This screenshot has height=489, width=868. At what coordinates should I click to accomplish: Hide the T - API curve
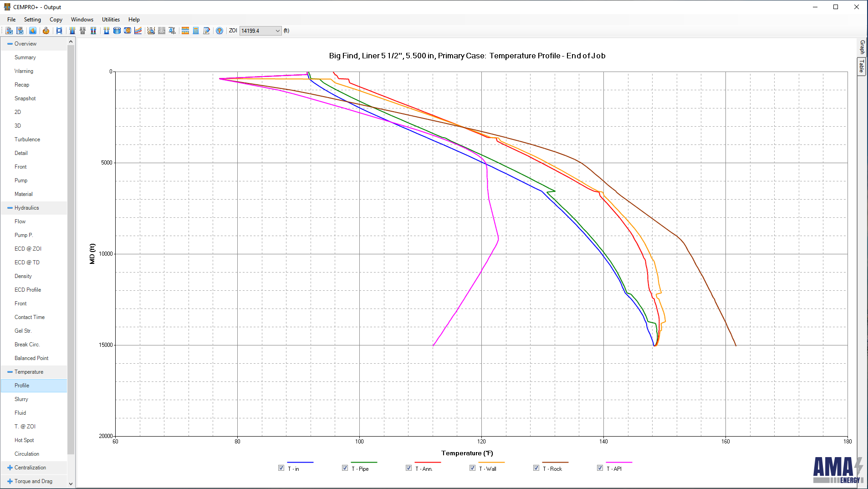(x=600, y=468)
